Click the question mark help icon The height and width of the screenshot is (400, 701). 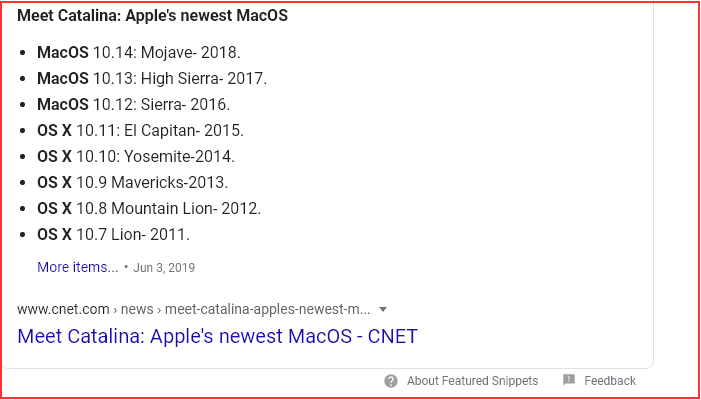click(390, 381)
